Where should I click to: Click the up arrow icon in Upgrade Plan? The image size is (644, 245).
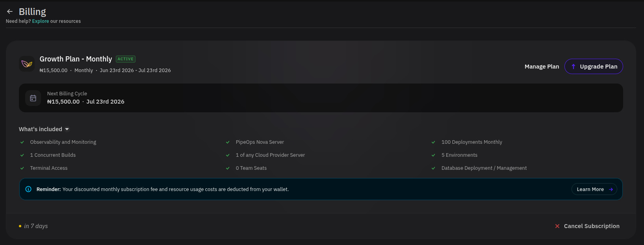[573, 67]
